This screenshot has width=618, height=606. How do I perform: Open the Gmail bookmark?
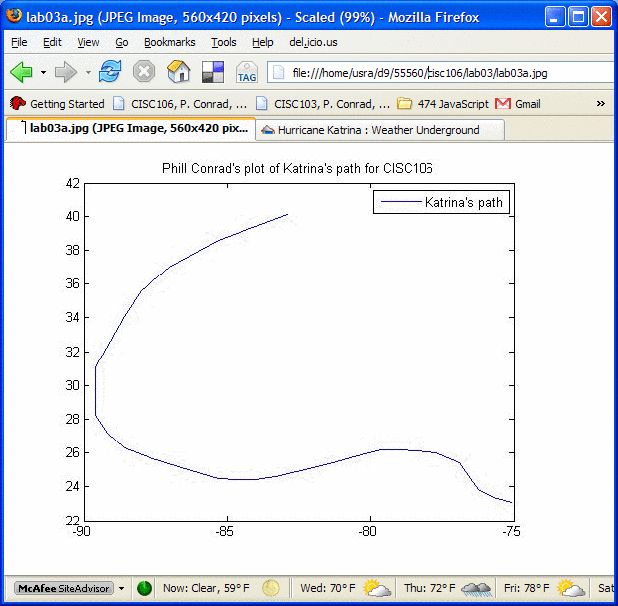click(x=518, y=104)
